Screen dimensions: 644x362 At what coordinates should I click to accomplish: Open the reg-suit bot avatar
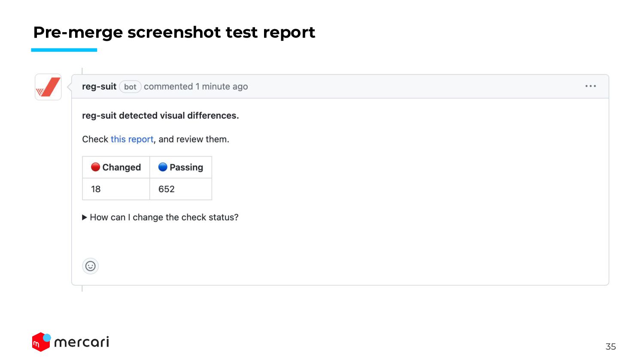point(48,87)
